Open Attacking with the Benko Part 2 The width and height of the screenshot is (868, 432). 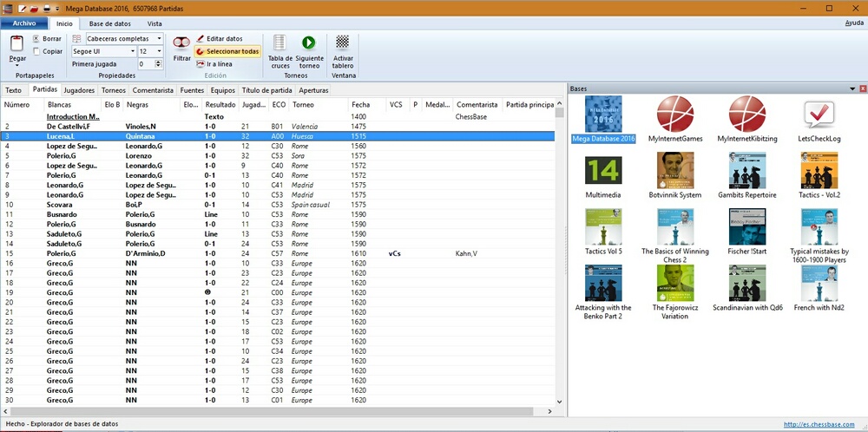[x=603, y=283]
